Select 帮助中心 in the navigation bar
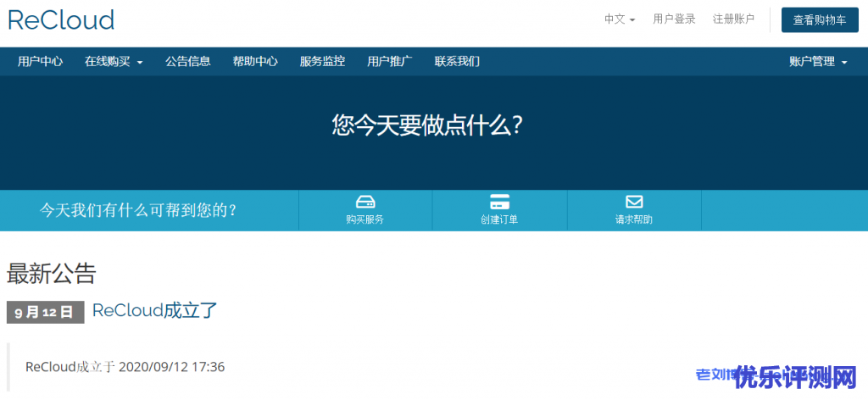 [255, 61]
